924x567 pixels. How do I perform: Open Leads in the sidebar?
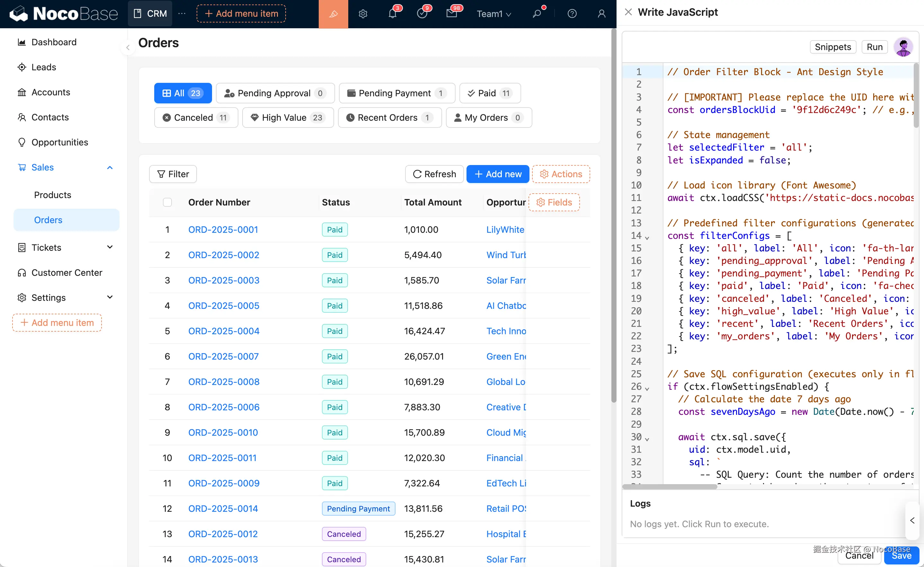click(43, 67)
